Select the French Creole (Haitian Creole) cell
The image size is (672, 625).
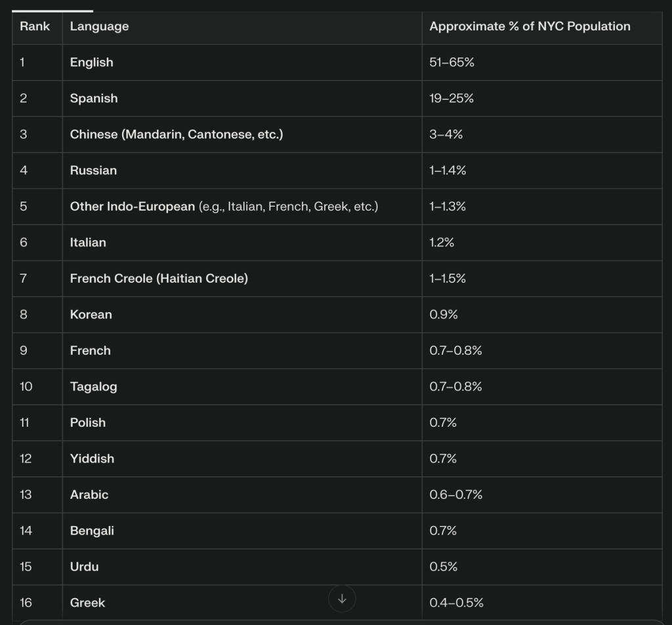click(159, 279)
